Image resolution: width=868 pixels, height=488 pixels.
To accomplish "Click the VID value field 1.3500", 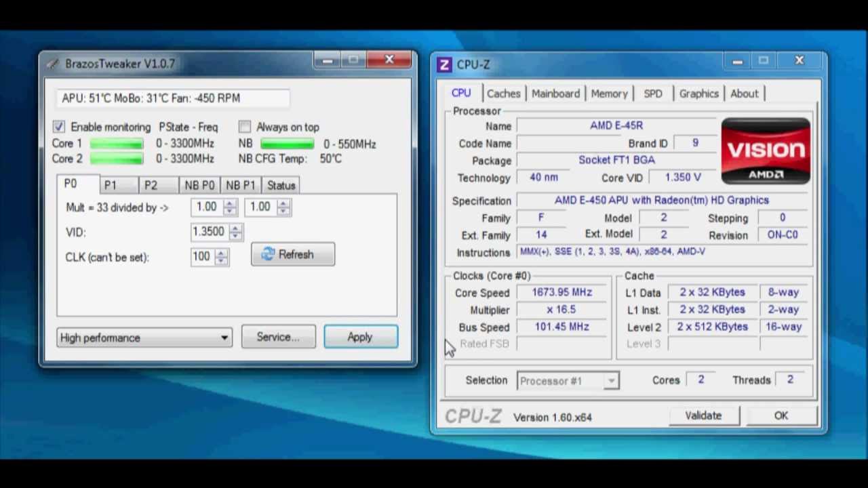I will click(210, 232).
